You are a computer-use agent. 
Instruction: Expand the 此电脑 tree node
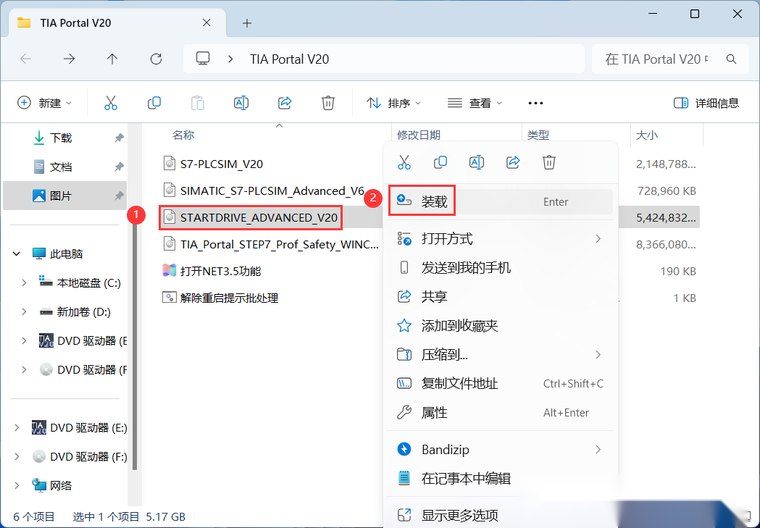pos(15,254)
